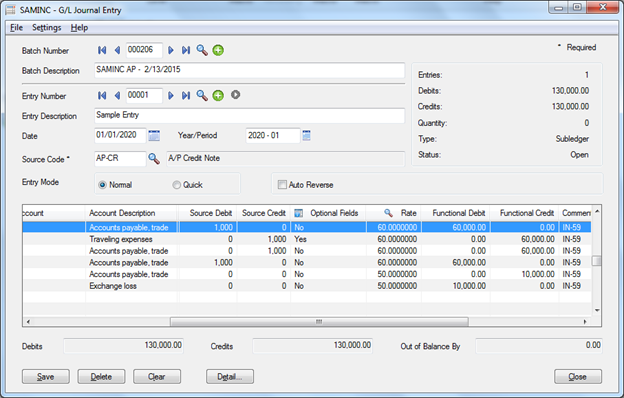The width and height of the screenshot is (624, 398).
Task: Click the Delete button
Action: (101, 377)
